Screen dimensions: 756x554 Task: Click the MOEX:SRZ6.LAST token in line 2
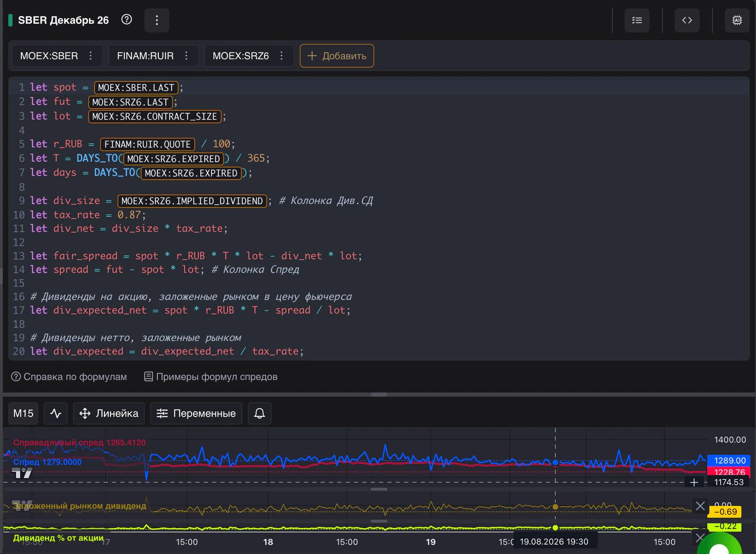130,102
